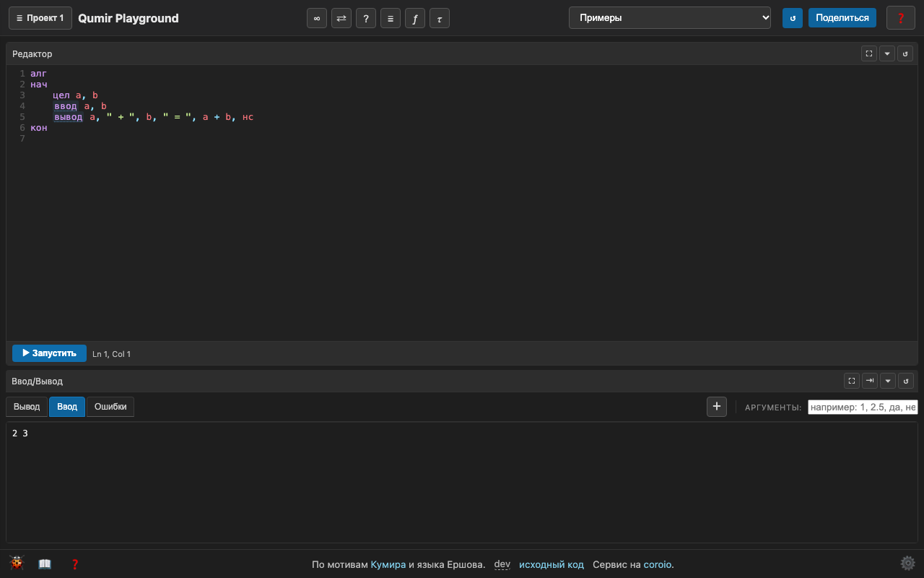The height and width of the screenshot is (578, 924).
Task: Click the "Ln 1, Col 1" cursor position indicator
Action: click(x=111, y=354)
